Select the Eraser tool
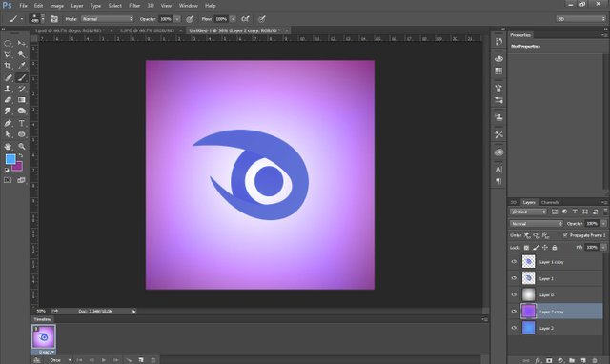610x364 pixels. (x=8, y=100)
